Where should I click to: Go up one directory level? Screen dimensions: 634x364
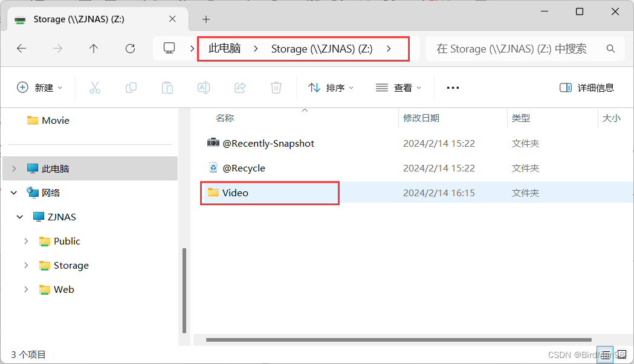(x=94, y=49)
